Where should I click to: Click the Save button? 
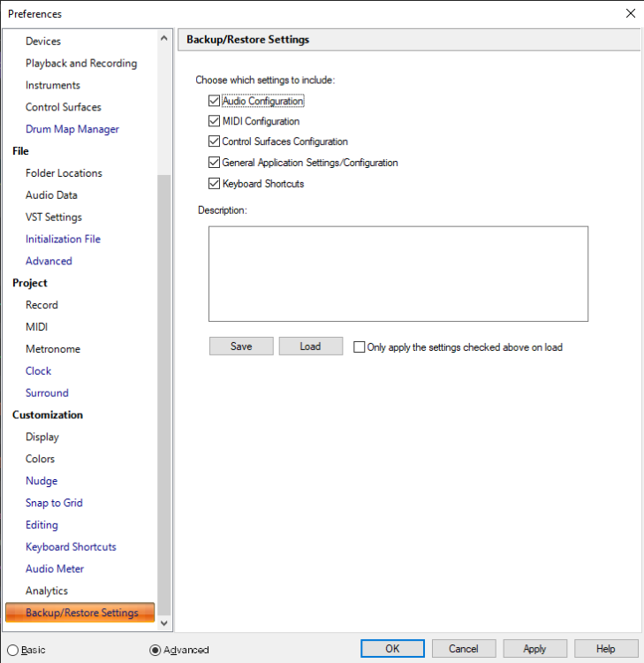[241, 347]
